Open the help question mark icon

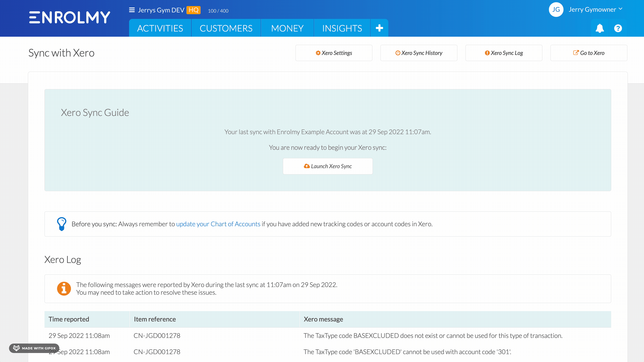click(x=618, y=28)
